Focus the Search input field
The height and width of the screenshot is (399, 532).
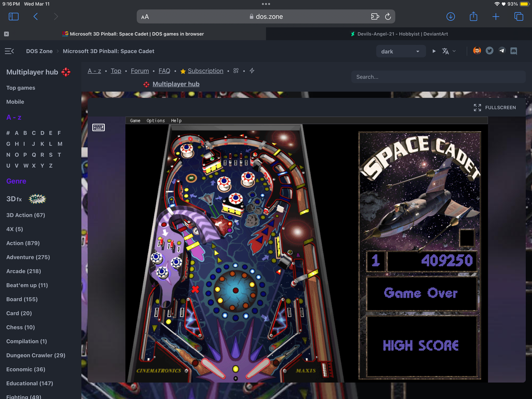438,77
